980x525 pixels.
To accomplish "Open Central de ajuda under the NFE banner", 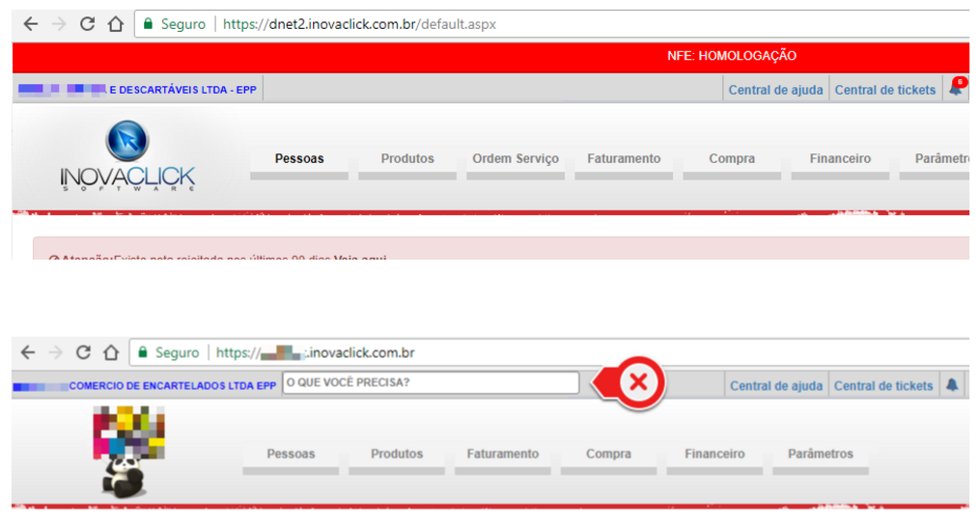I will tap(775, 90).
